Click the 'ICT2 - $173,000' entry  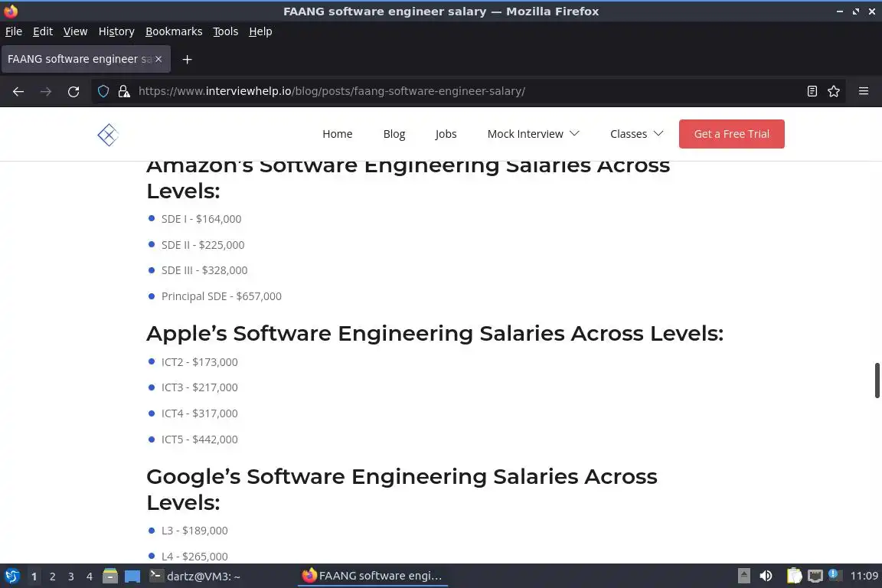[x=200, y=362]
